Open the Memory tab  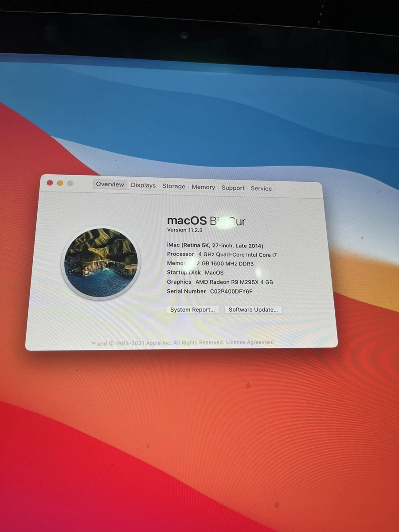pyautogui.click(x=203, y=187)
